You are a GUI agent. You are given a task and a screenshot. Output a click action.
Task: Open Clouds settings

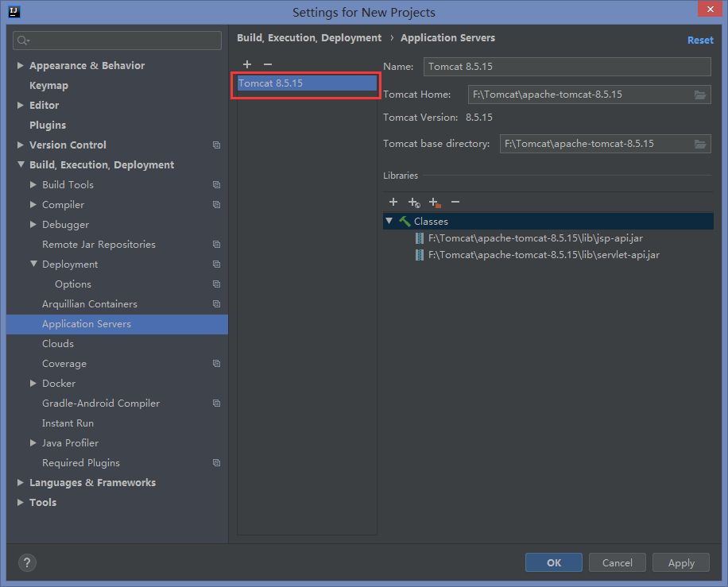57,344
